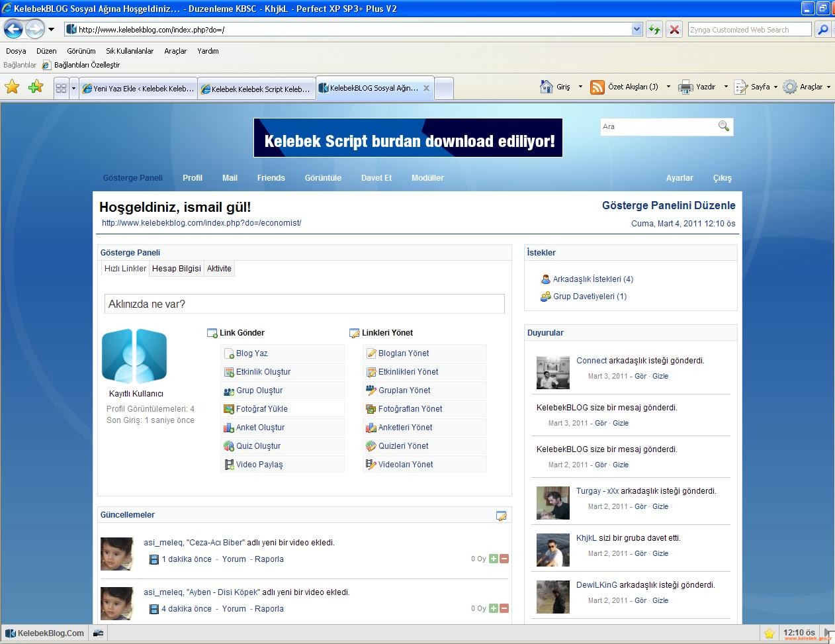The height and width of the screenshot is (644, 835).
Task: Click Raporla on Ceza-Acı Biber update
Action: pyautogui.click(x=269, y=559)
